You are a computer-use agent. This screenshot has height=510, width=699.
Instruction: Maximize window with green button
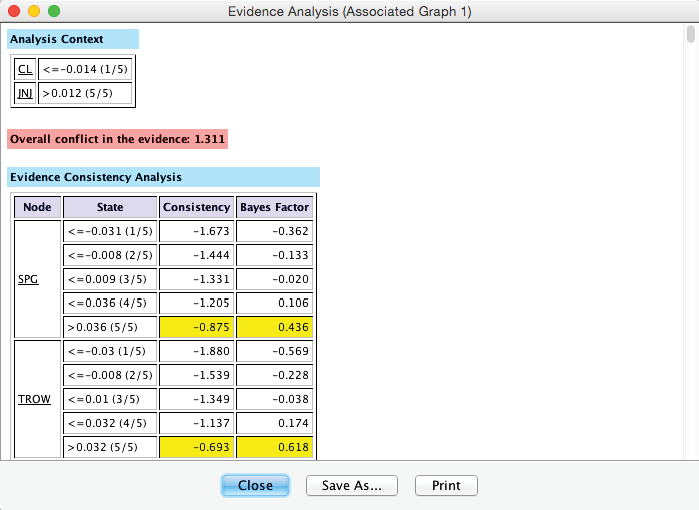click(x=53, y=12)
